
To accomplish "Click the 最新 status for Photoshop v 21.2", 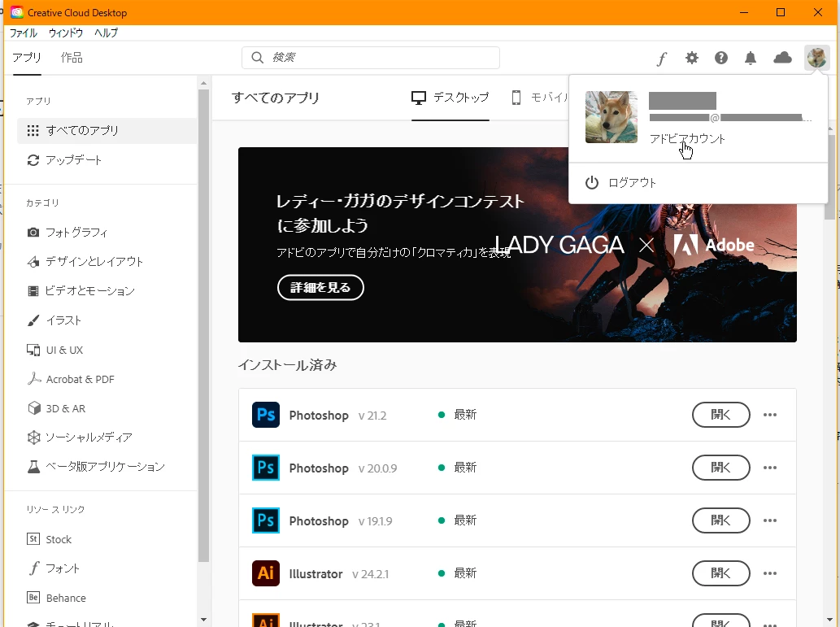I will (x=465, y=415).
